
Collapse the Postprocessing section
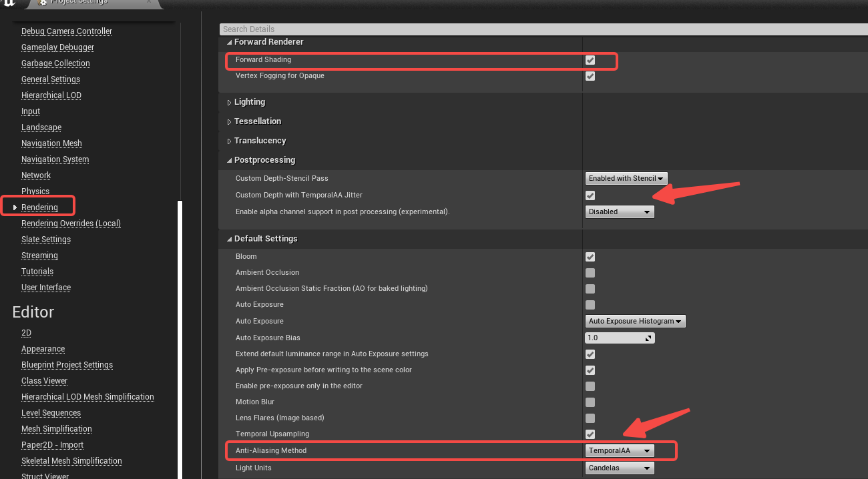pos(229,160)
